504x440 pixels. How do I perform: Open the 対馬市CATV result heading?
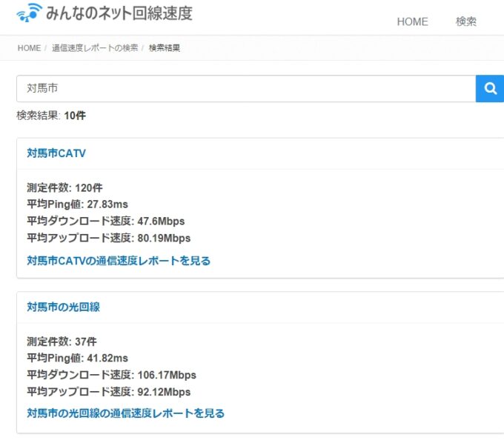[56, 153]
